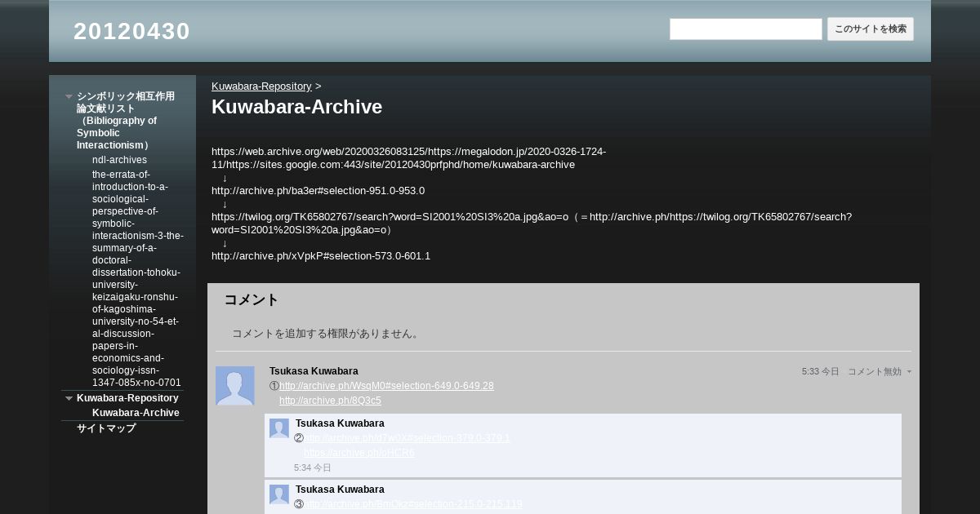Click the コメント section heading
Image resolution: width=980 pixels, height=514 pixels.
(252, 299)
